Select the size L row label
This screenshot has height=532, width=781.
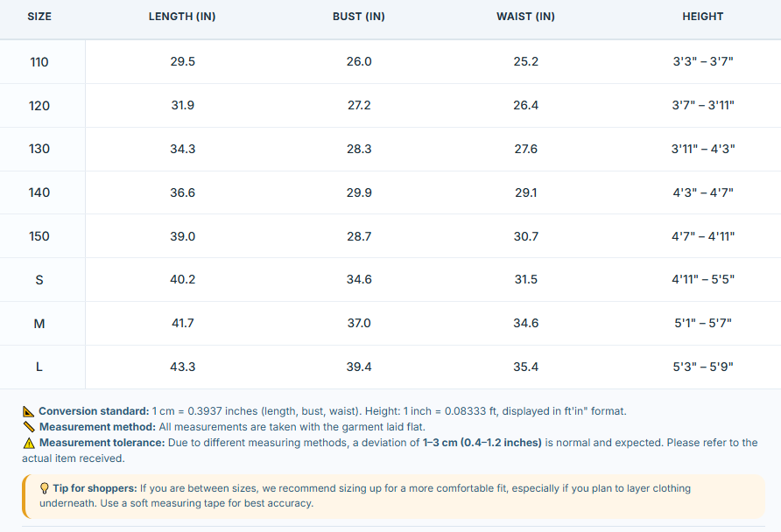(39, 367)
